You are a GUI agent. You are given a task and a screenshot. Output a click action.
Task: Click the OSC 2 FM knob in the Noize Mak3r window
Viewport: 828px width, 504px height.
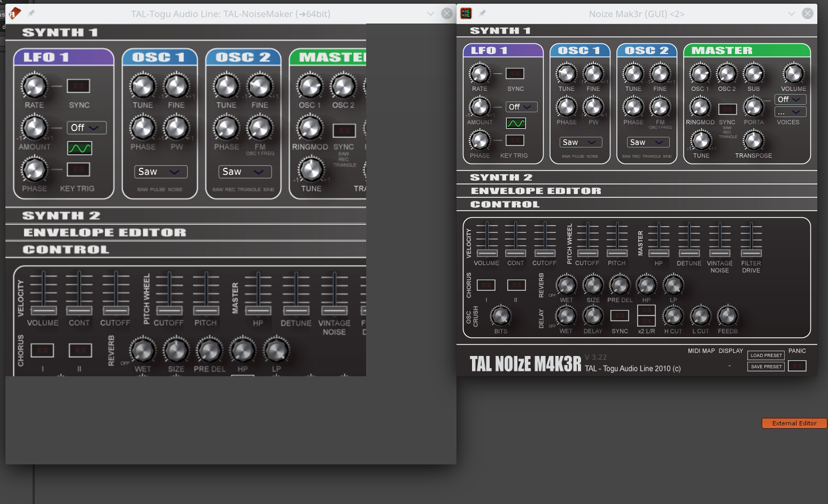click(660, 107)
